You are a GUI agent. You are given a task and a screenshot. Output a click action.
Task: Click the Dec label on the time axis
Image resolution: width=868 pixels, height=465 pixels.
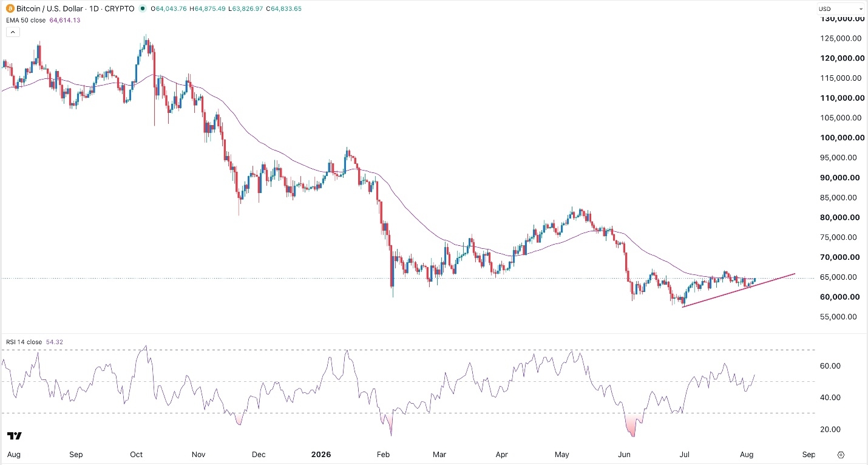point(259,454)
